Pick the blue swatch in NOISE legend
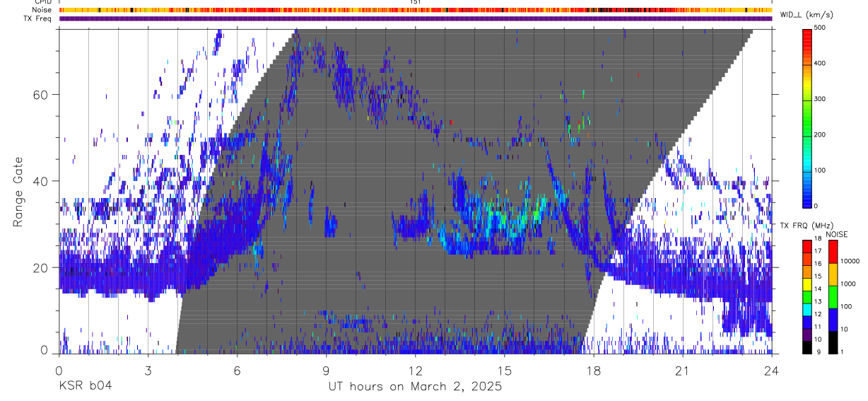Image resolution: width=868 pixels, height=401 pixels. [833, 319]
